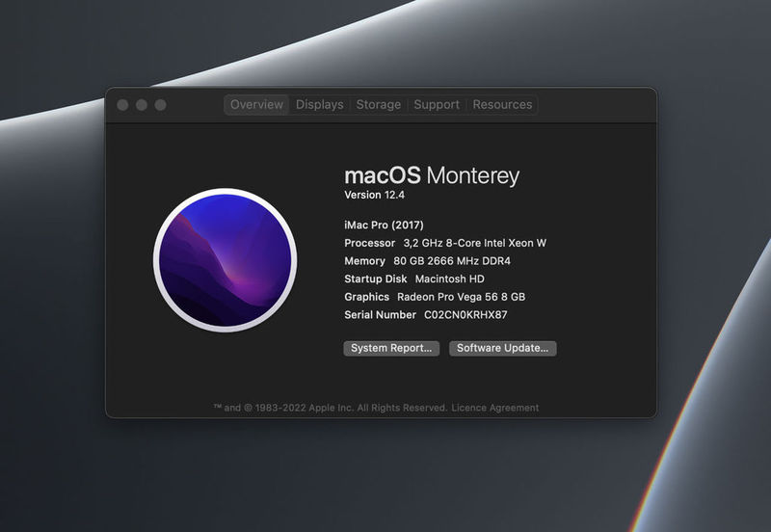Open the Storage tab

click(x=379, y=105)
